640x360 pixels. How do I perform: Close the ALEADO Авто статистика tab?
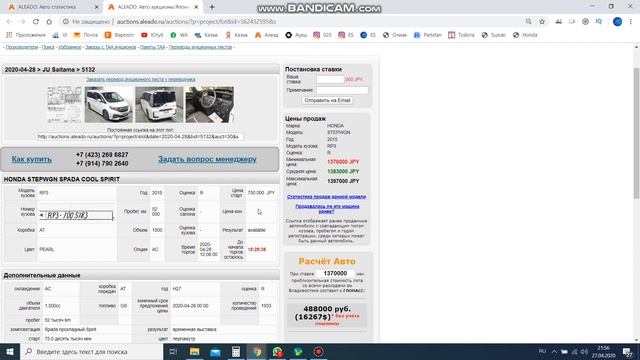point(96,7)
